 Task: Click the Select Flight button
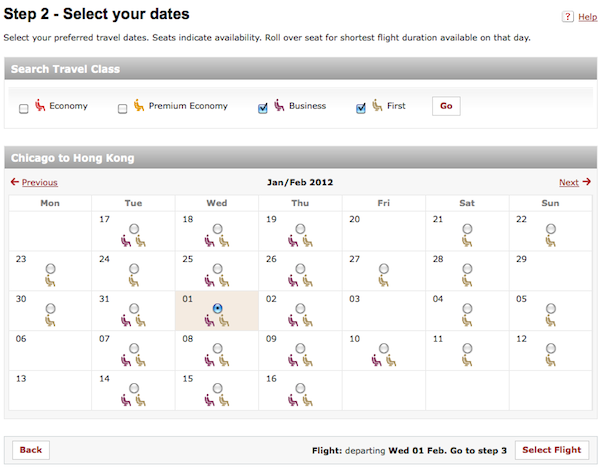552,450
